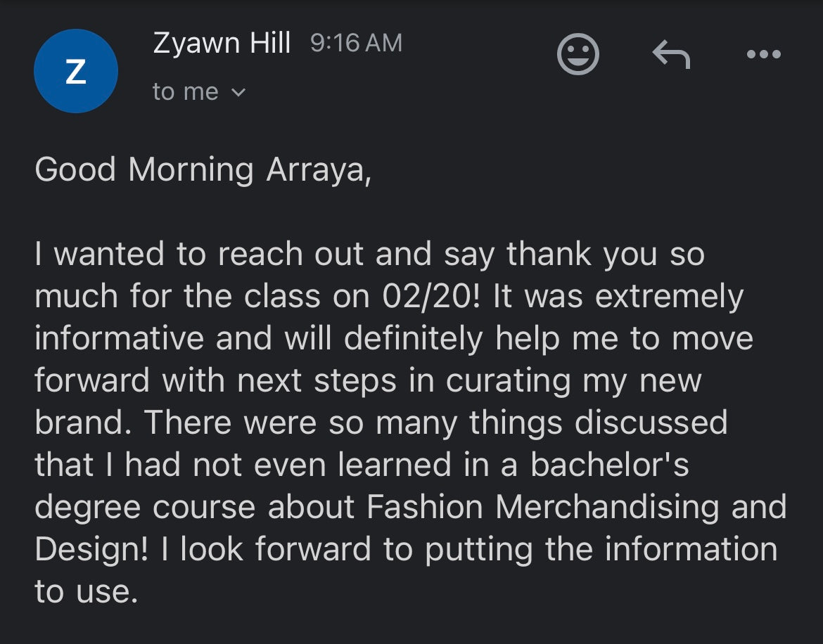Click the word "extremely" in the body

(x=668, y=297)
